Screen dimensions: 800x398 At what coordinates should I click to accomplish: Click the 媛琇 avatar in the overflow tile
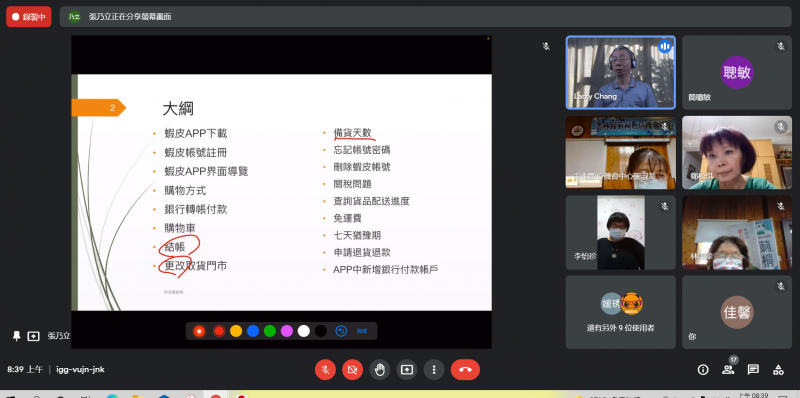(611, 304)
